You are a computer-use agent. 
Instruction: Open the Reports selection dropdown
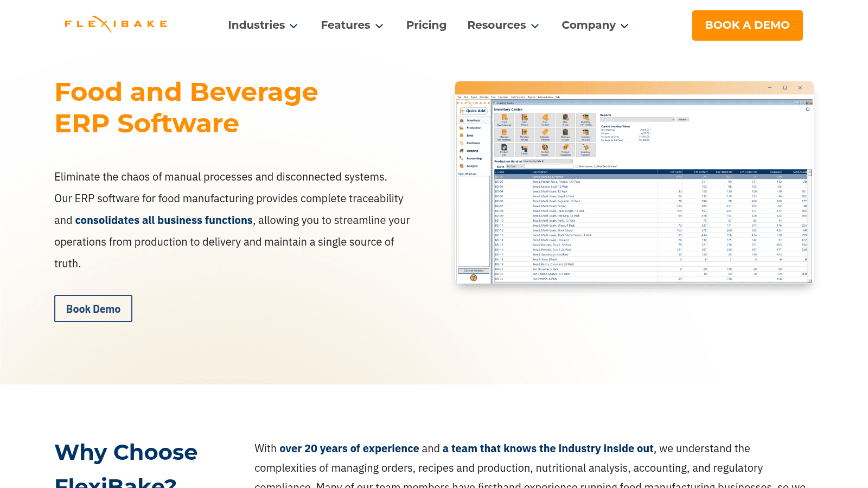[637, 119]
